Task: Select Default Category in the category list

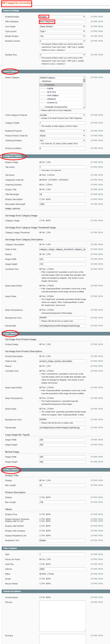Action: (61, 78)
